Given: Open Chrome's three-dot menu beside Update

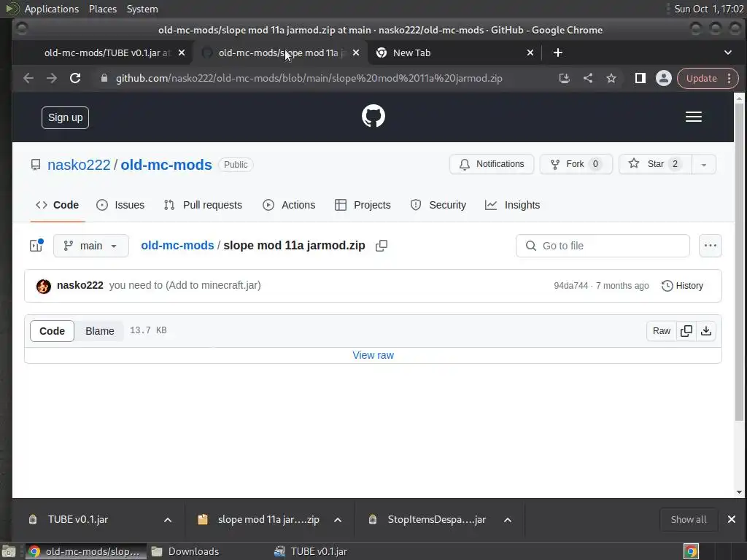Looking at the screenshot, I should point(729,78).
